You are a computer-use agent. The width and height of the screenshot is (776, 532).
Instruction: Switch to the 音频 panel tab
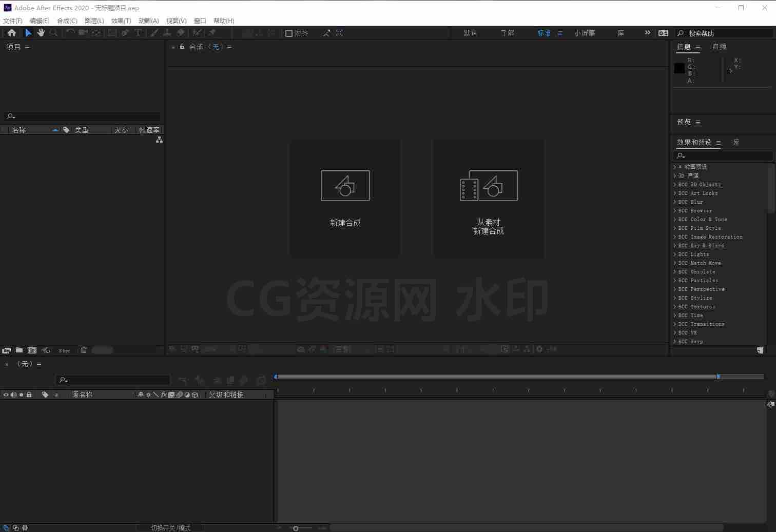720,47
